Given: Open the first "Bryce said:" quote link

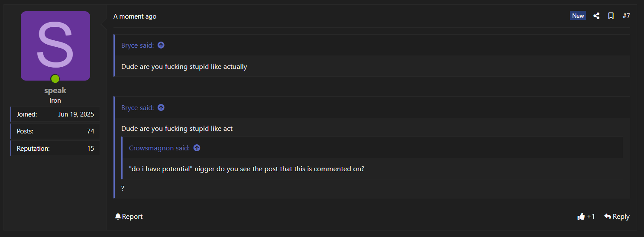Looking at the screenshot, I should 137,45.
